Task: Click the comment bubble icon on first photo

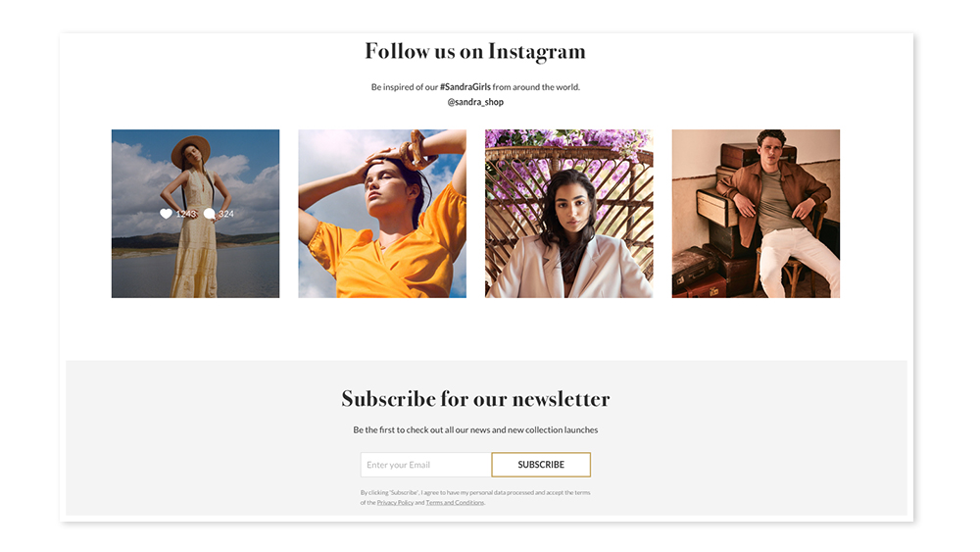Action: (210, 214)
